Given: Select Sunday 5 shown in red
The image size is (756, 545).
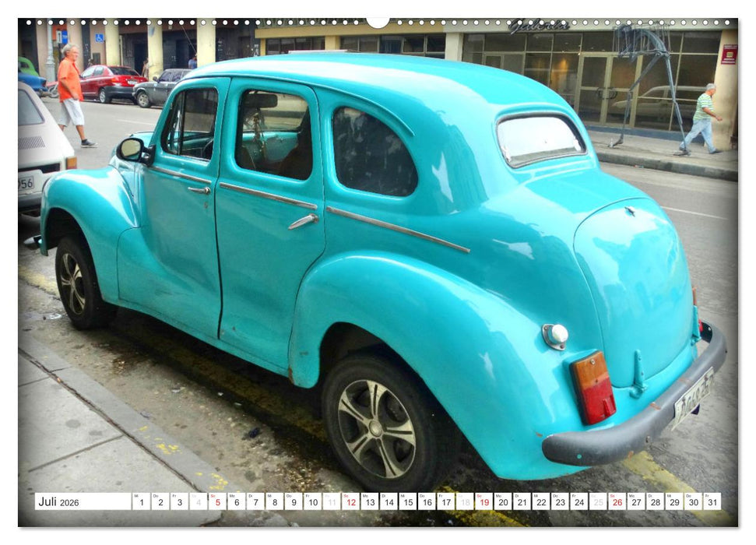Looking at the screenshot, I should click(x=216, y=502).
